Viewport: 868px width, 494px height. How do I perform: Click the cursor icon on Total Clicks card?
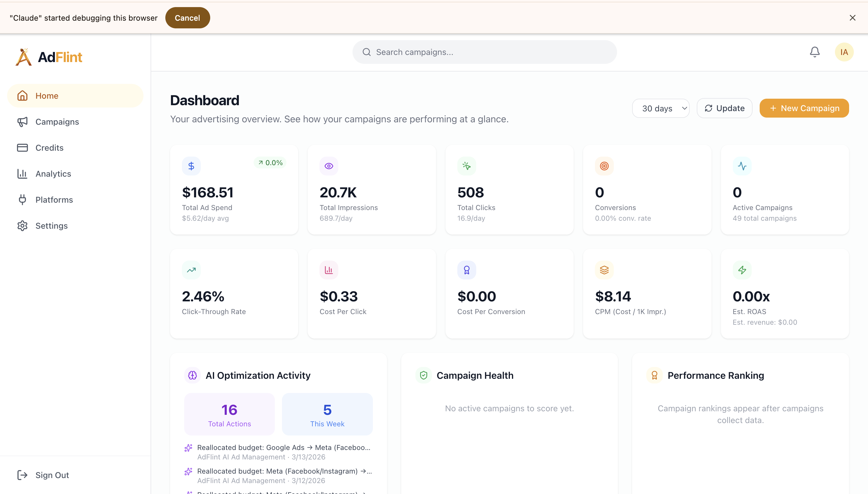tap(467, 166)
